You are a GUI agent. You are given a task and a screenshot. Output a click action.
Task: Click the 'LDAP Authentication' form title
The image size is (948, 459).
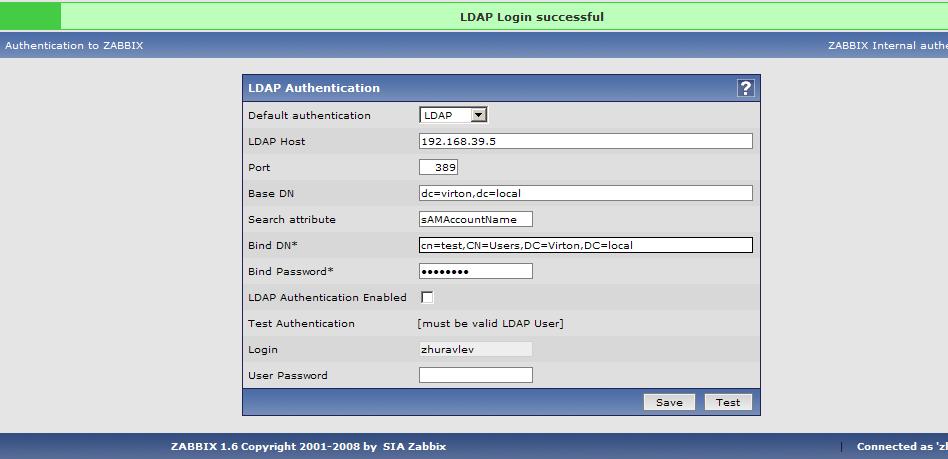pyautogui.click(x=314, y=88)
